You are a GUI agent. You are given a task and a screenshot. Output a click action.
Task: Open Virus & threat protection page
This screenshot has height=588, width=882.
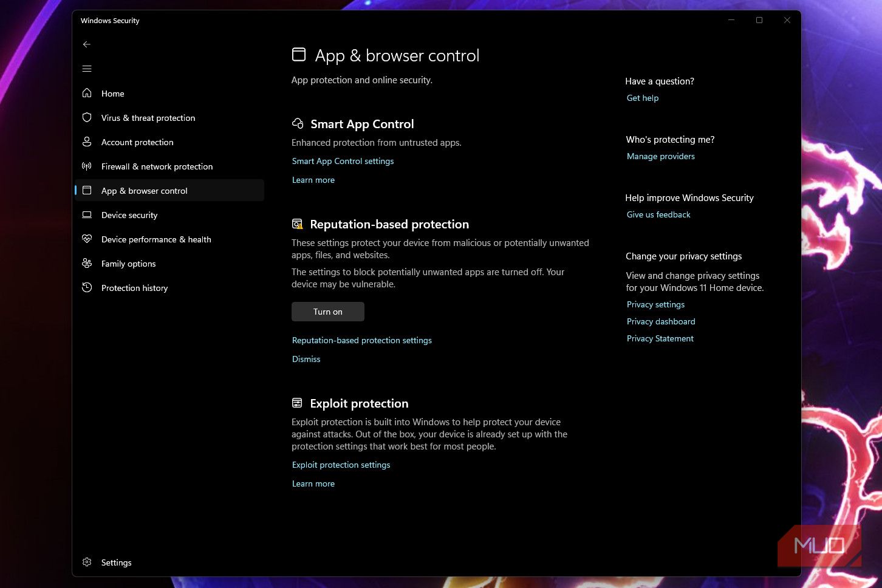click(x=169, y=118)
